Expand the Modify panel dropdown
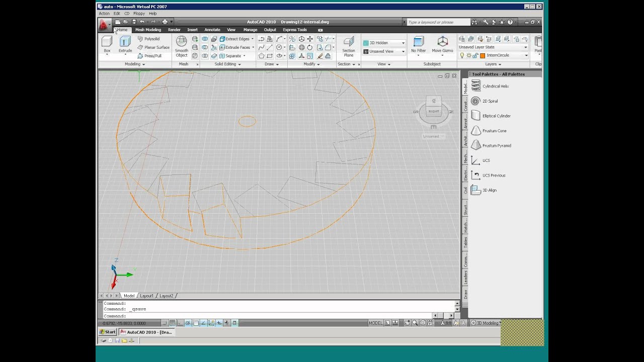Image resolution: width=644 pixels, height=362 pixels. (x=311, y=64)
